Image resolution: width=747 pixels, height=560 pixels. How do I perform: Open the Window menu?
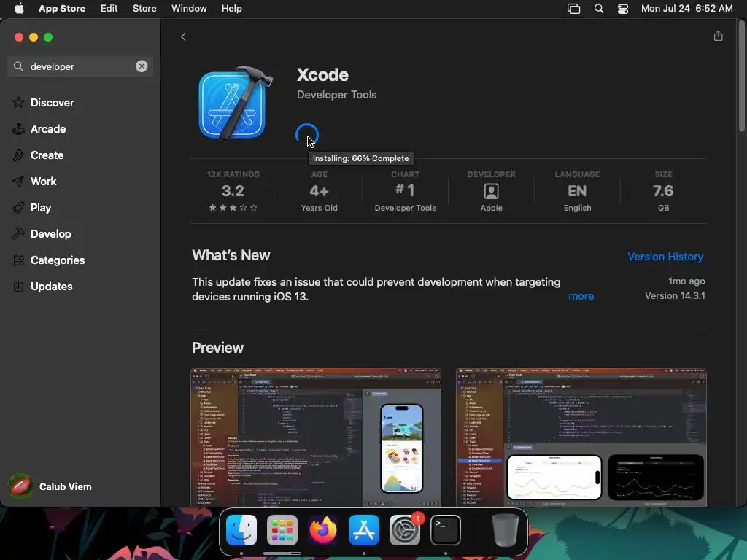pyautogui.click(x=189, y=9)
